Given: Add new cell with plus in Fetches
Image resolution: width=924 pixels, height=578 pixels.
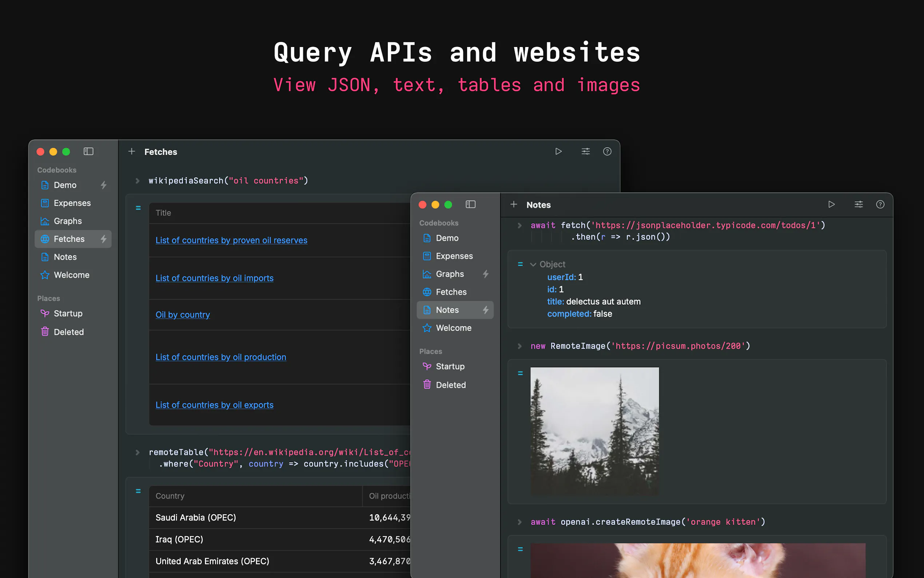Looking at the screenshot, I should click(x=131, y=151).
